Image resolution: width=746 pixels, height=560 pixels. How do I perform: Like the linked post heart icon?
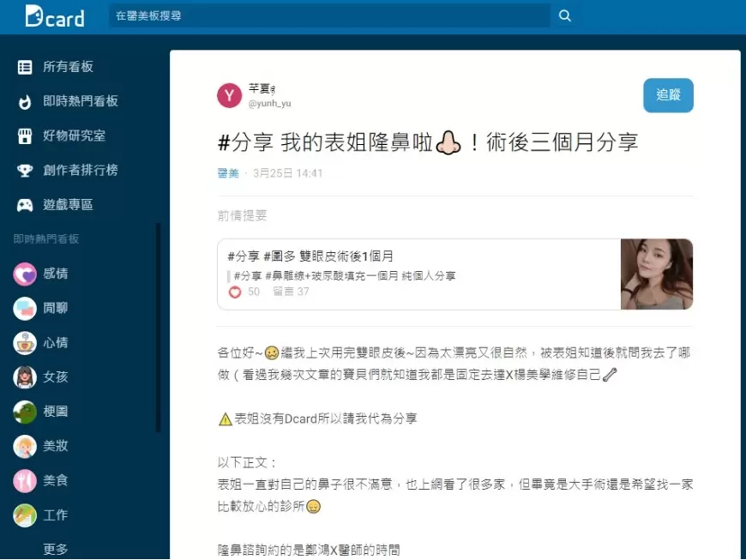235,292
